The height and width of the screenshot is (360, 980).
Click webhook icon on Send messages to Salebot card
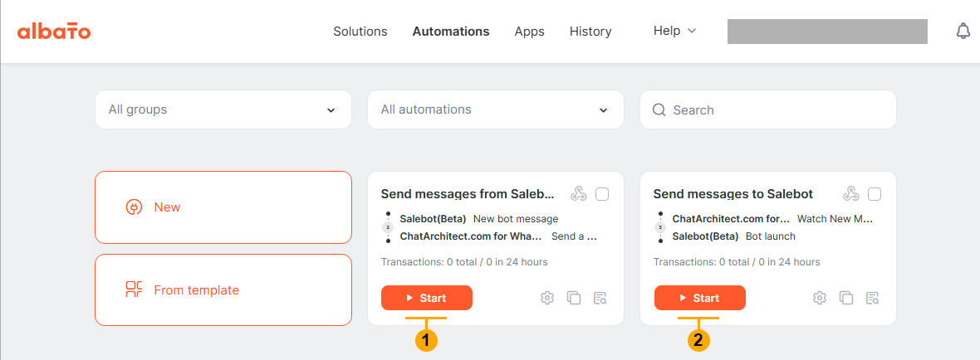851,194
